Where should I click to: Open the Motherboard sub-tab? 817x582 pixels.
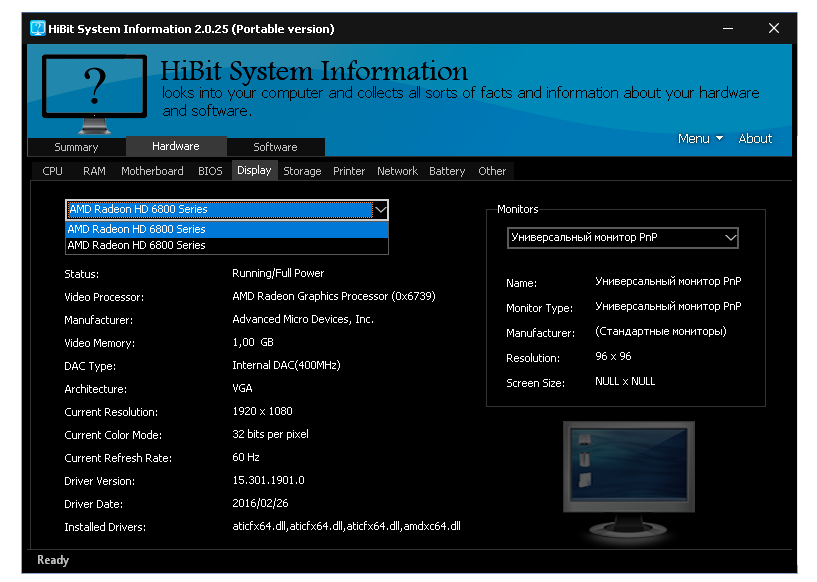click(x=152, y=171)
